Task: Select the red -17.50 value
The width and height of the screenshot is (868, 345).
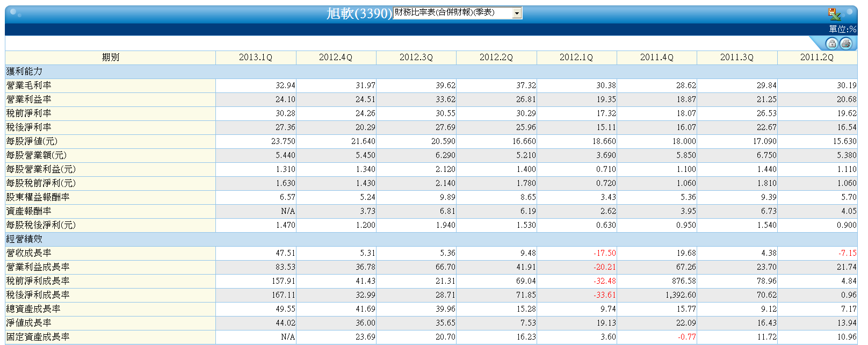Action: click(605, 253)
